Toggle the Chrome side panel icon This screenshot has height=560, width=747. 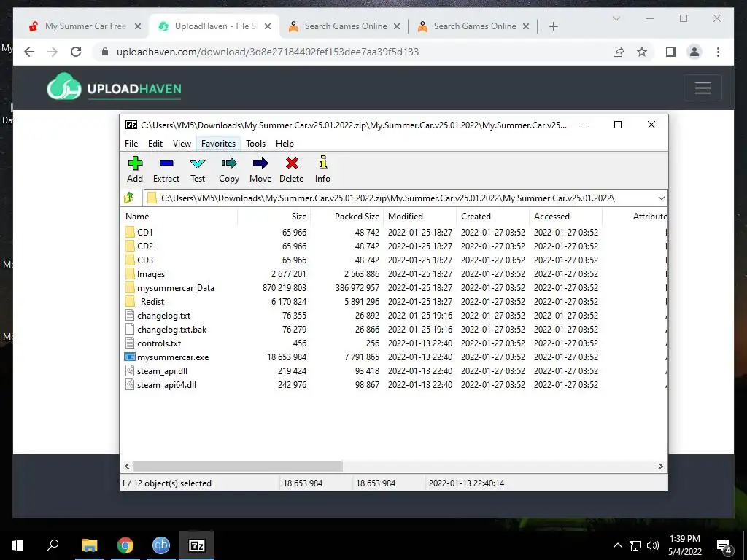click(671, 52)
